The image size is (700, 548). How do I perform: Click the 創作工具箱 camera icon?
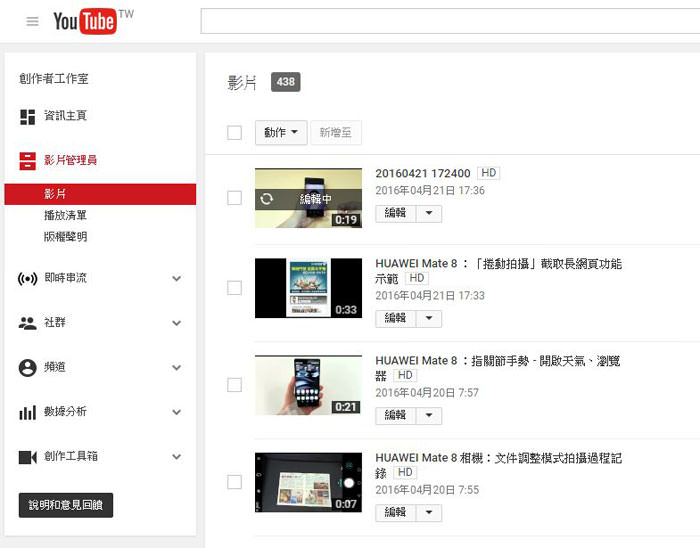tap(28, 457)
